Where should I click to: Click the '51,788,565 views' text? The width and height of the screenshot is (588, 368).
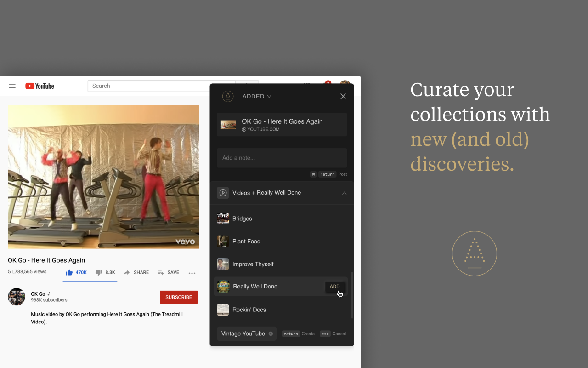27,272
